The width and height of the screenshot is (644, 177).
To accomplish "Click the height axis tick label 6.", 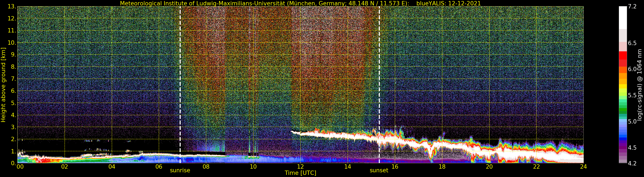I will (x=14, y=91).
